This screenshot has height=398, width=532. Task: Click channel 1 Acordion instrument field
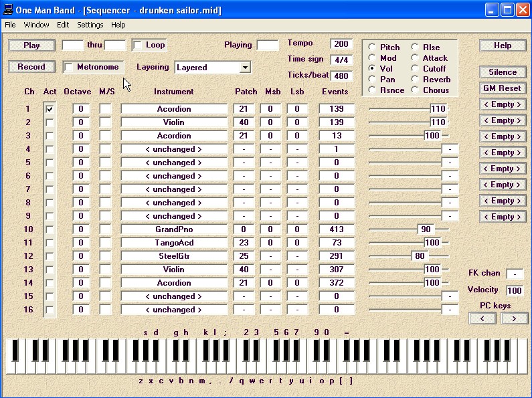pos(174,109)
